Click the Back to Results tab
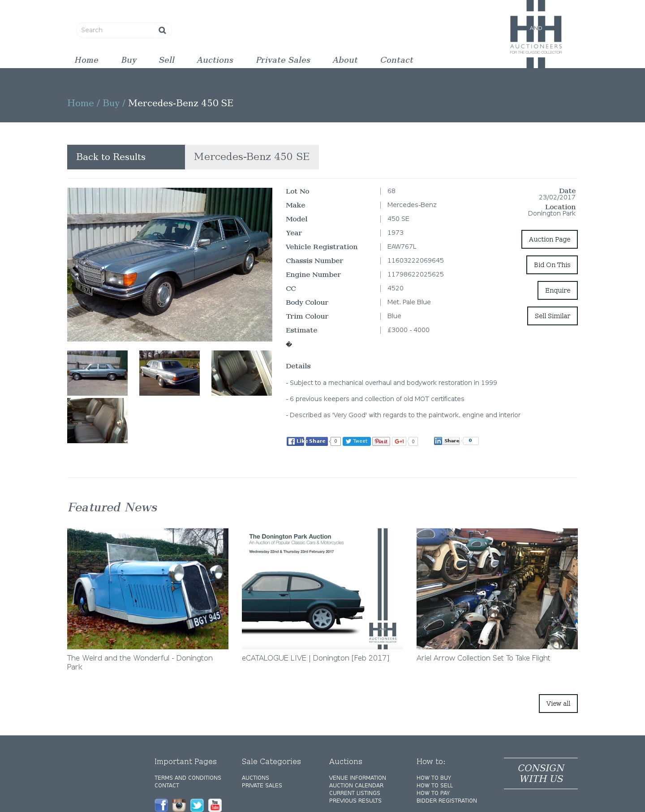The image size is (645, 812). [x=126, y=157]
